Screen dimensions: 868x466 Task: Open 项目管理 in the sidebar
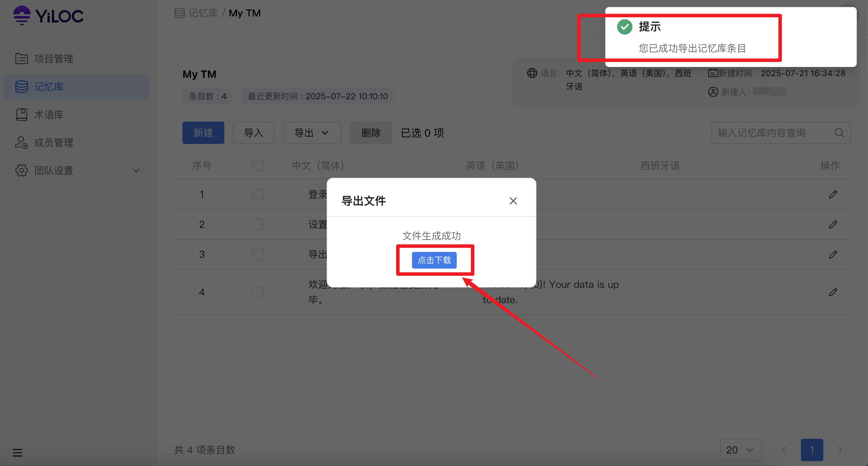click(76, 59)
